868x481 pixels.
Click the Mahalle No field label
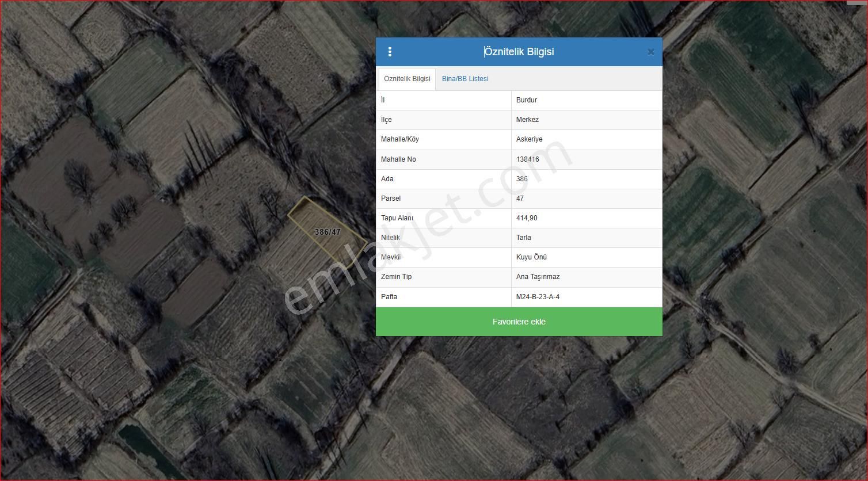pyautogui.click(x=398, y=159)
